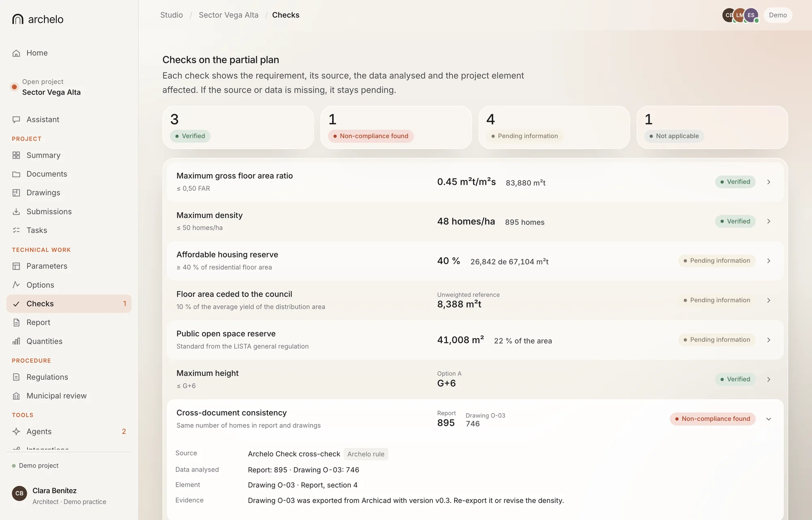Image resolution: width=812 pixels, height=520 pixels.
Task: Open Clara Benítez user profile
Action: [69, 496]
